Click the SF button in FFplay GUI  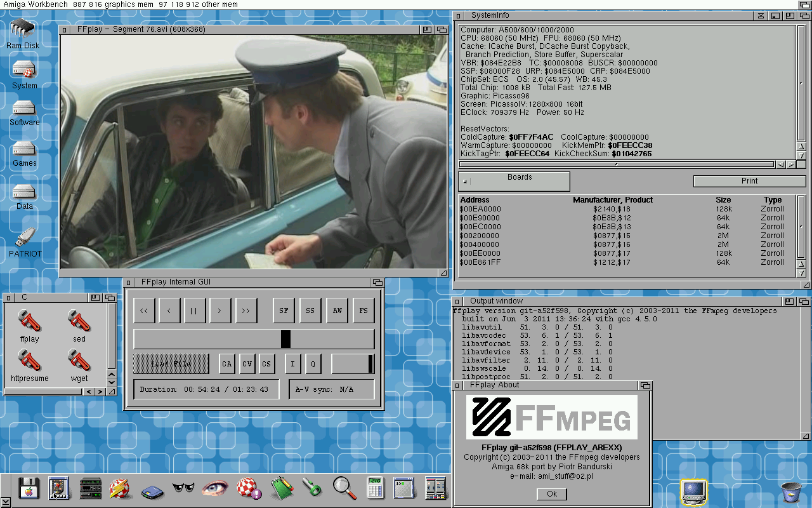coord(284,311)
